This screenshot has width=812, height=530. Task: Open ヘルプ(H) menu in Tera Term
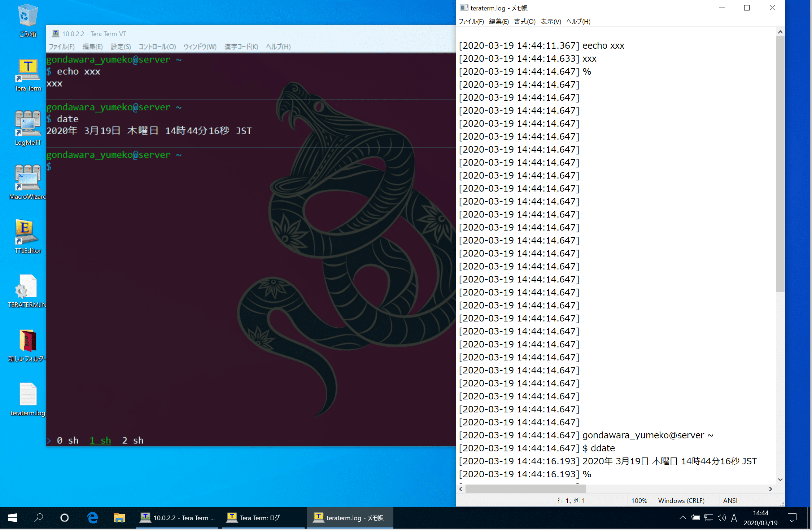coord(278,47)
